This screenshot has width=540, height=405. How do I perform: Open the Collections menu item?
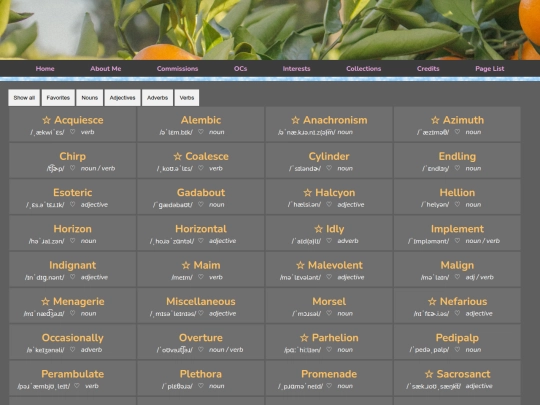[364, 69]
